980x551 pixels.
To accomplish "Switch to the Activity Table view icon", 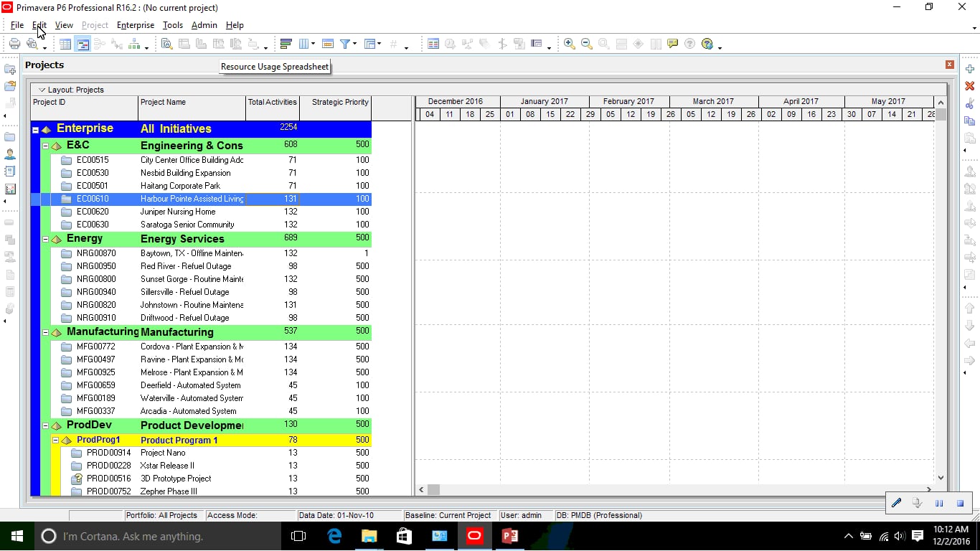I will [65, 44].
